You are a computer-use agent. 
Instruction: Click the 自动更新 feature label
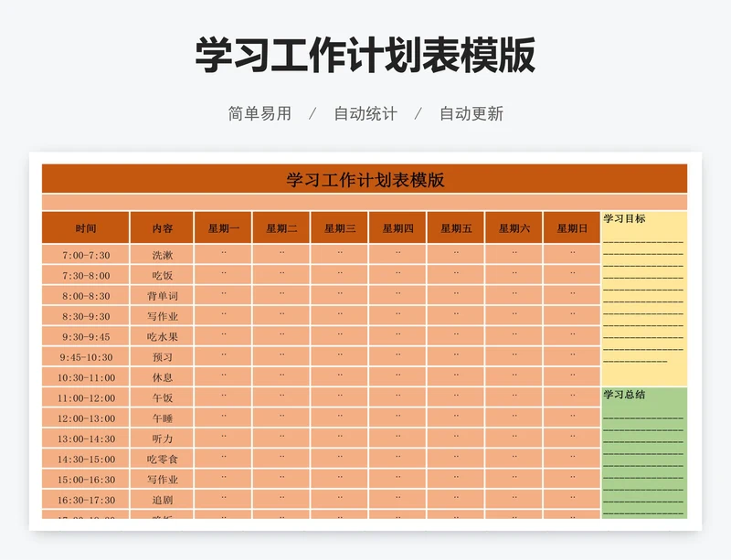pos(471,114)
